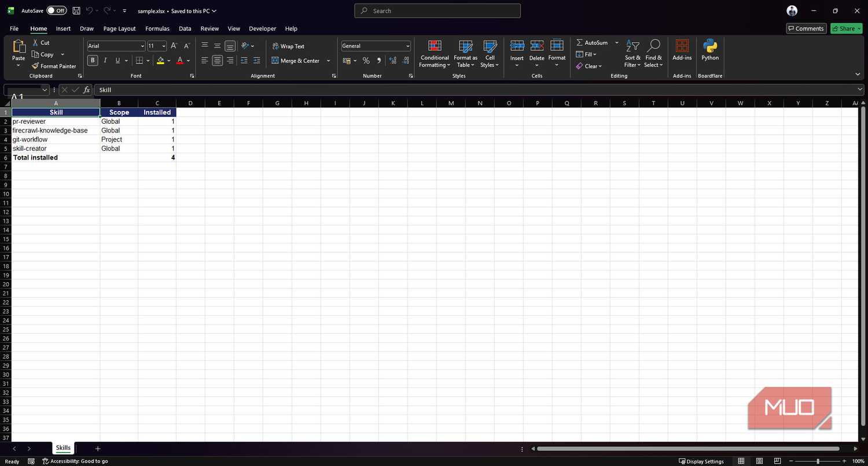Click the Copy button
The height and width of the screenshot is (466, 868).
[x=43, y=54]
